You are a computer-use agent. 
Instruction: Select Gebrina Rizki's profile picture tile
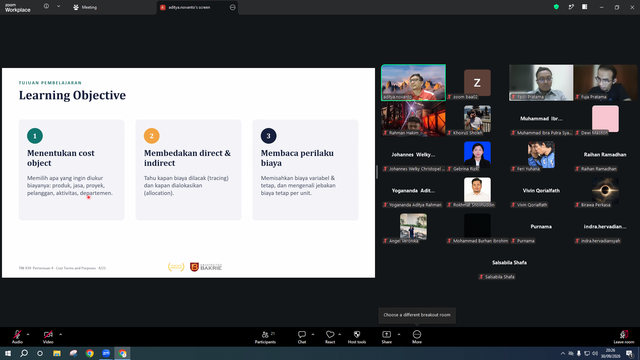(477, 155)
